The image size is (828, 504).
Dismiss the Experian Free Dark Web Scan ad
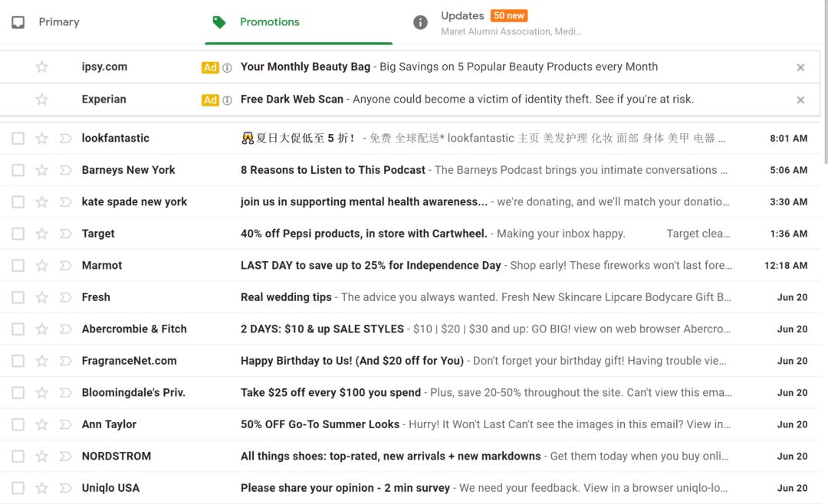tap(800, 100)
